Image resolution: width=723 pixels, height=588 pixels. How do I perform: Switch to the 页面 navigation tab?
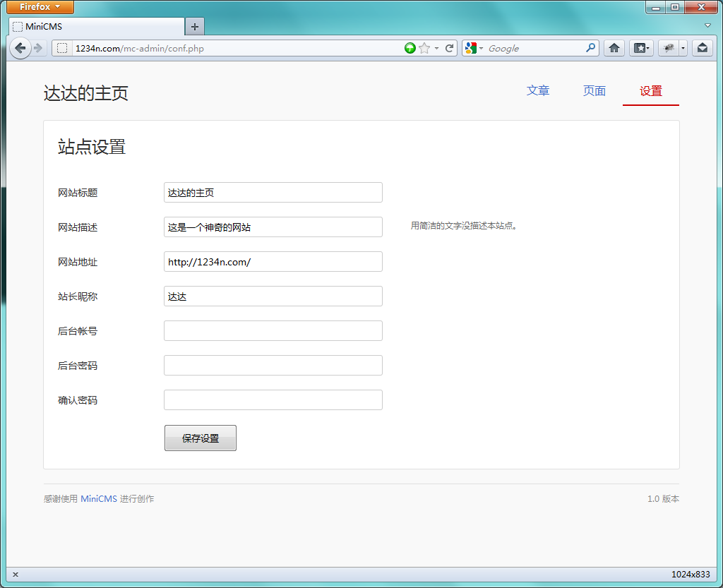coord(594,91)
